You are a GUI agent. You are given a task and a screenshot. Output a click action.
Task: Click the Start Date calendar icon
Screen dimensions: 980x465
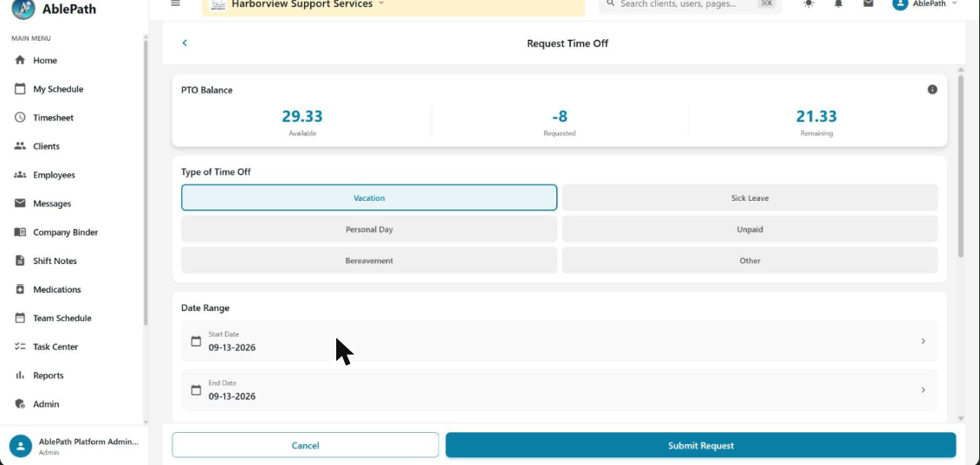196,341
